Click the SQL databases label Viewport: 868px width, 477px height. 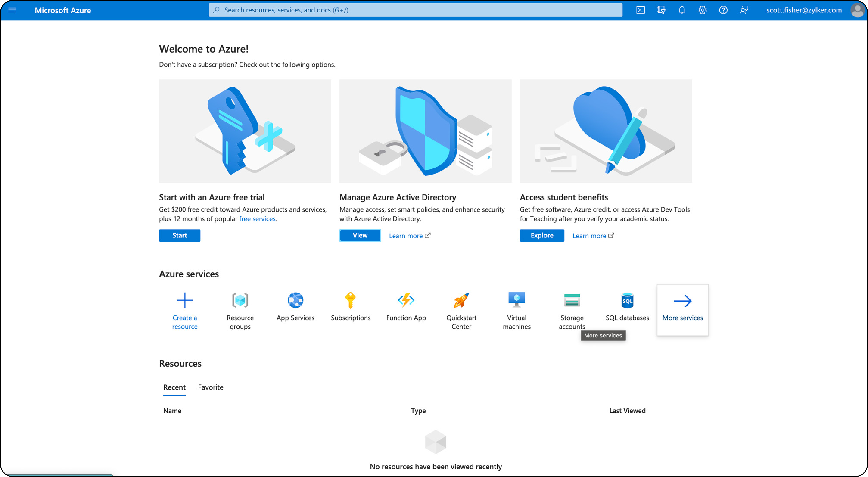(627, 318)
